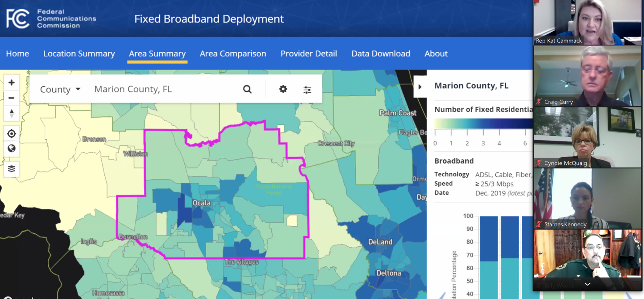Click the Williston map label
The image size is (644, 299).
136,154
